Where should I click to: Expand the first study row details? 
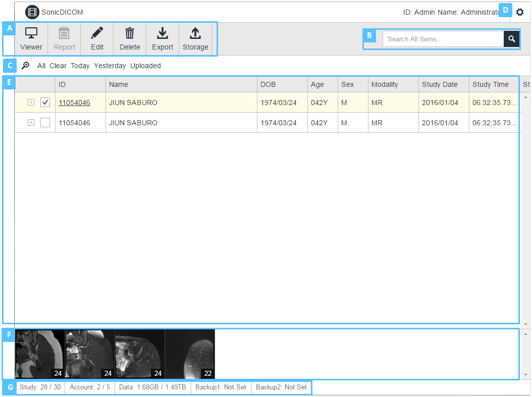click(31, 102)
